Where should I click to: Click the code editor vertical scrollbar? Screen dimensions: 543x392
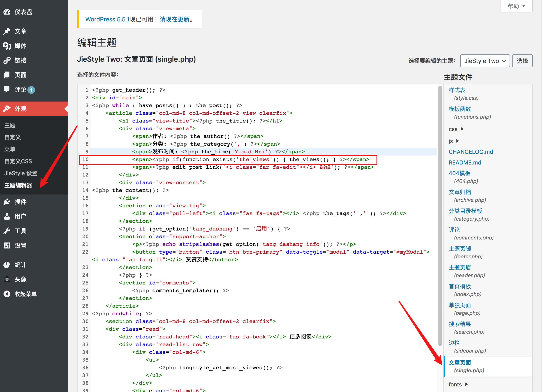pyautogui.click(x=440, y=215)
